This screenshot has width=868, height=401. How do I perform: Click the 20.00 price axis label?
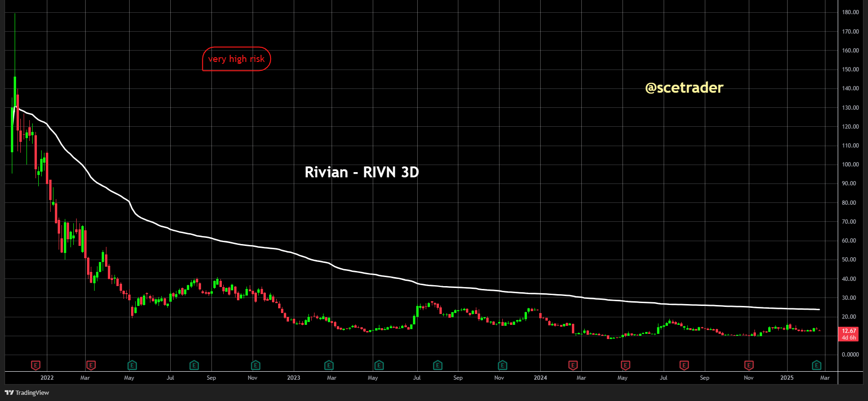tap(849, 317)
